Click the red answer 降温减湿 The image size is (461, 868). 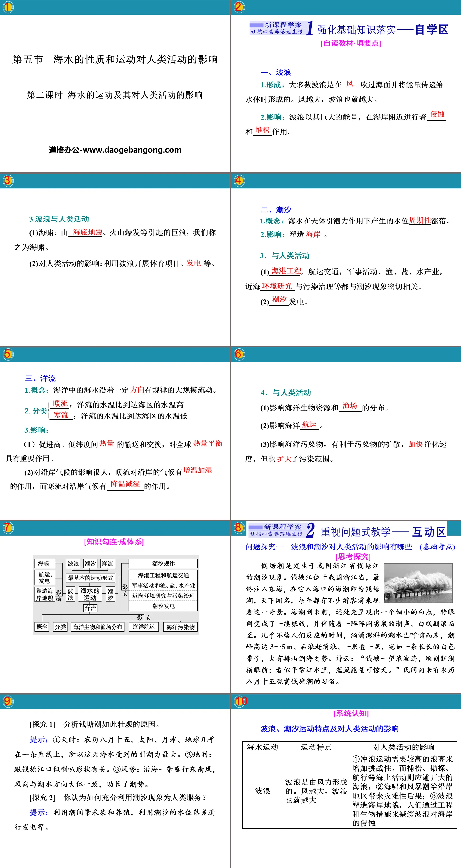click(125, 484)
